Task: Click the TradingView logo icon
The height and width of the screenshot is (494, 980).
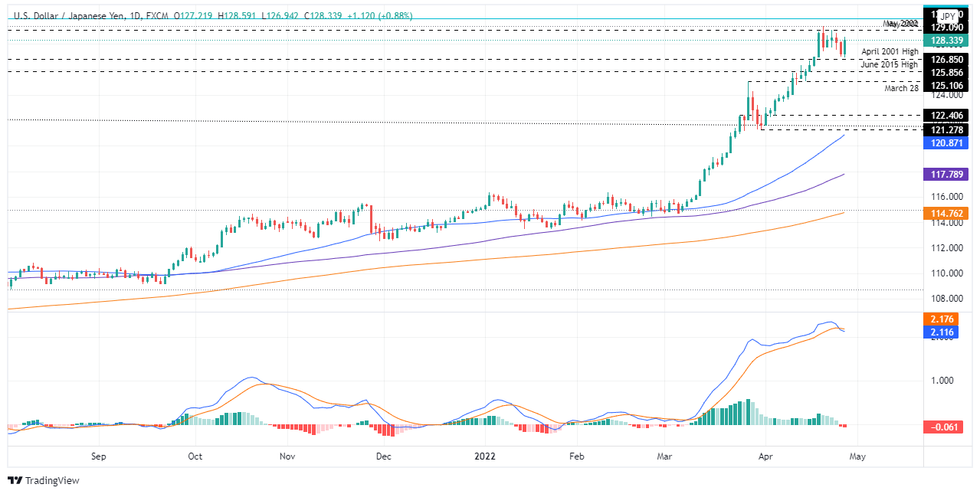Action: point(15,480)
